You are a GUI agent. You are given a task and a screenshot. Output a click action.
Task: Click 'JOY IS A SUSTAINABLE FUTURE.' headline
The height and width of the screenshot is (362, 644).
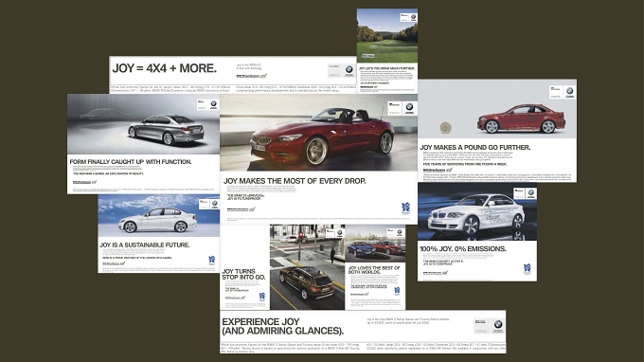pos(145,244)
